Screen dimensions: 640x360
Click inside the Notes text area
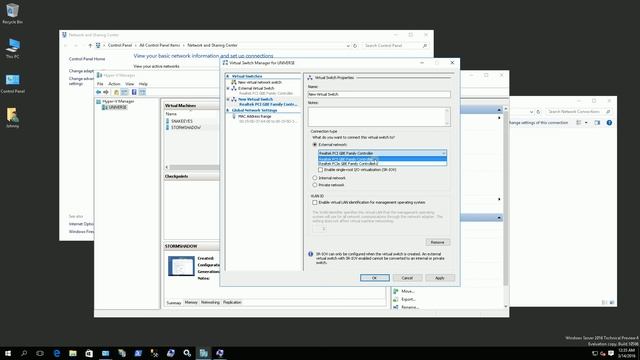click(379, 117)
